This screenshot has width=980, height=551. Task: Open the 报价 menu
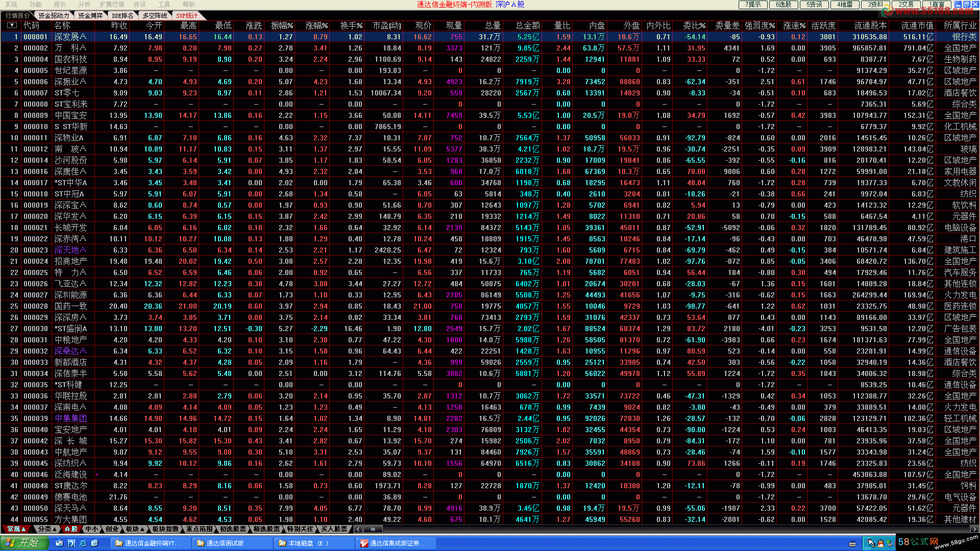click(x=60, y=4)
